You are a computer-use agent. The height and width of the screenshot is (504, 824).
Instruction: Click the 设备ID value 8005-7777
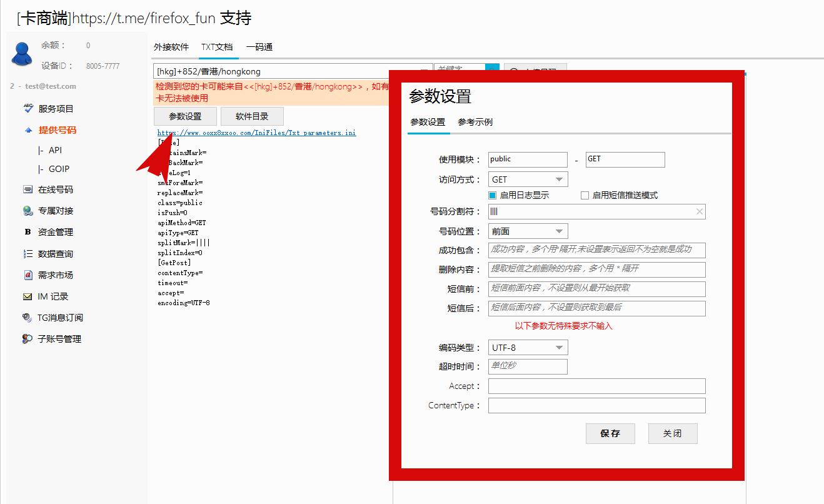(x=103, y=66)
